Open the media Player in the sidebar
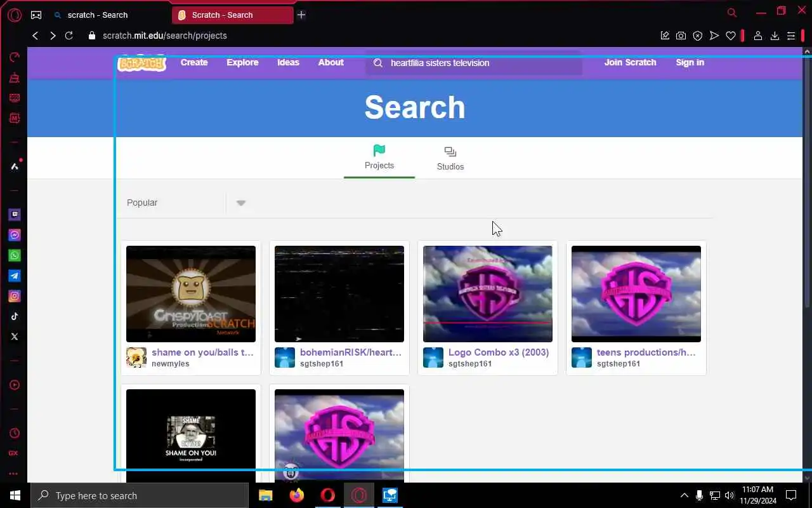Image resolution: width=812 pixels, height=508 pixels. (x=14, y=385)
